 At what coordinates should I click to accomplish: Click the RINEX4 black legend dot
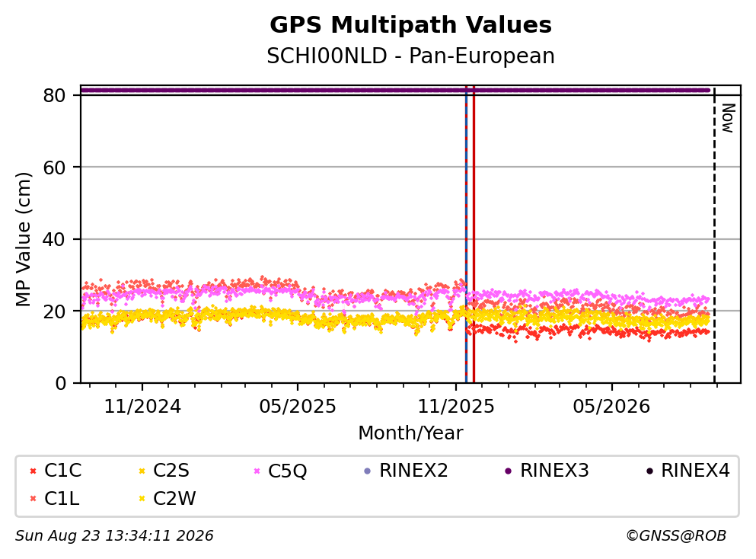coord(649,471)
